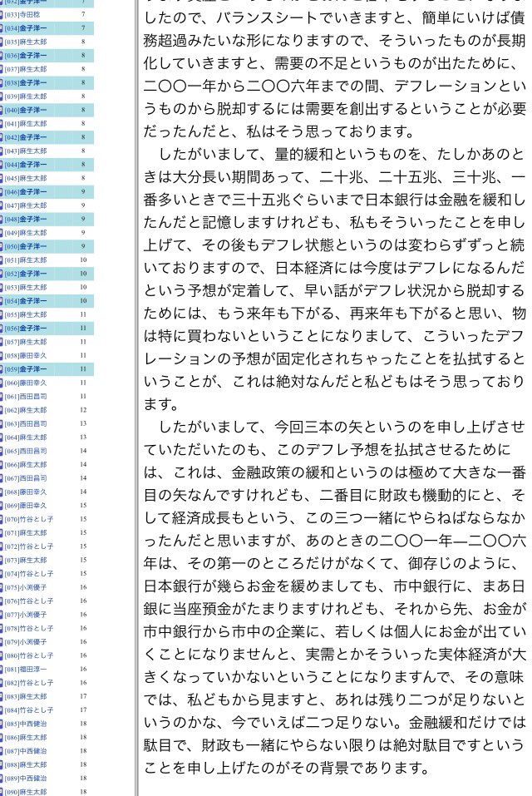Image resolution: width=532 pixels, height=796 pixels.
Task: Open speech [072]竹谷とし子
Action: (29, 546)
